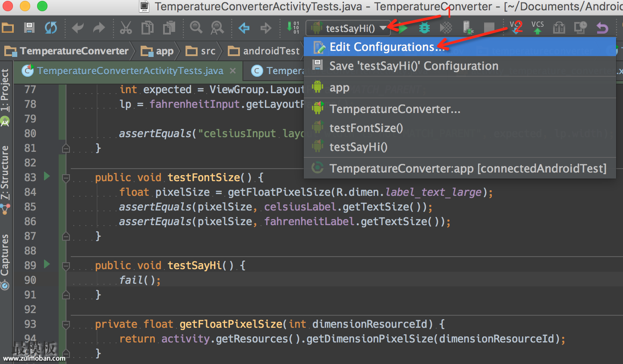Click the androidTest breadcrumb
Image resolution: width=623 pixels, height=364 pixels.
pos(264,51)
